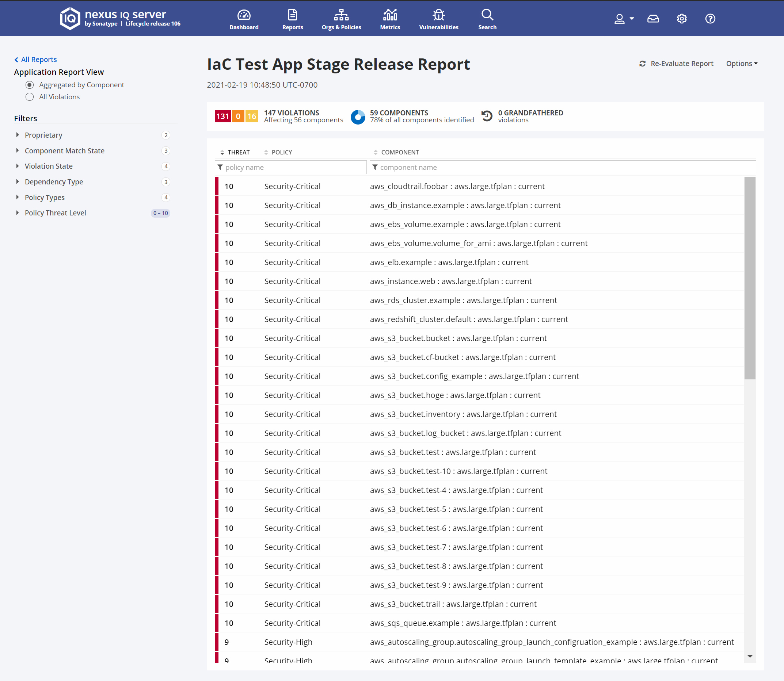Click the components donut chart icon
784x681 pixels.
pos(358,117)
